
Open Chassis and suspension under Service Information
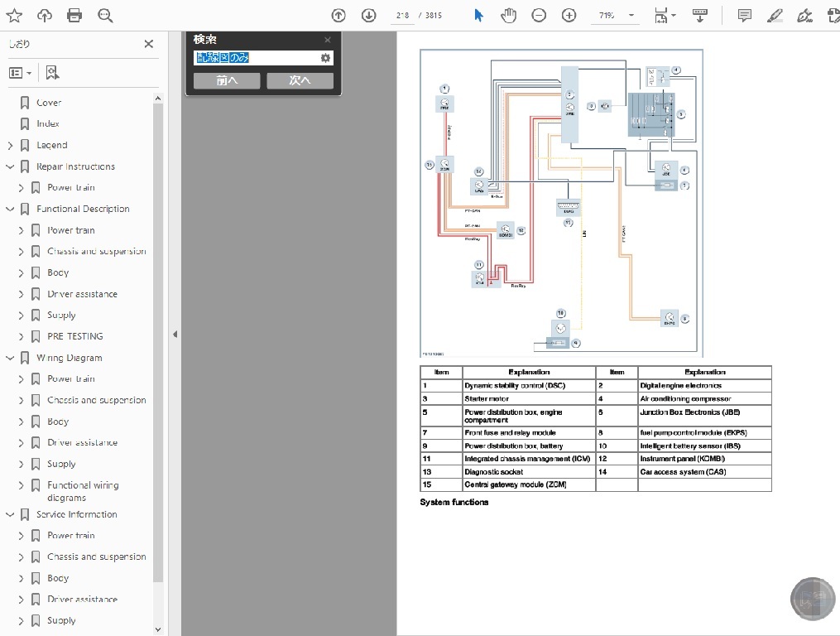[97, 557]
